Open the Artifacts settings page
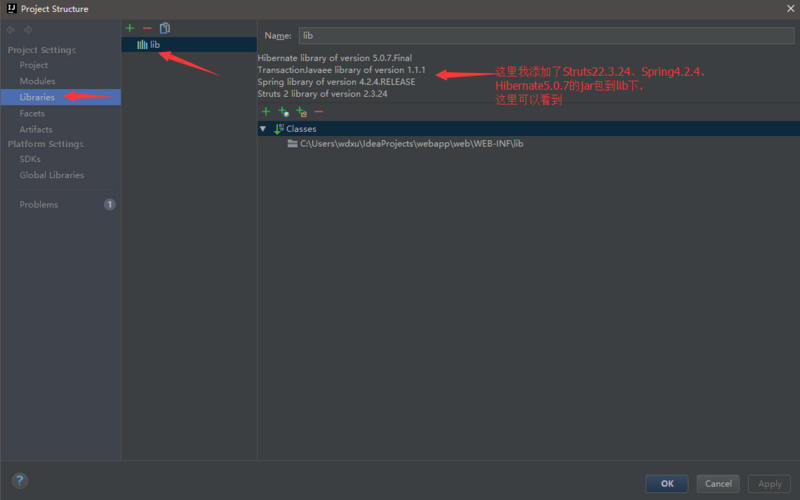 [x=36, y=129]
